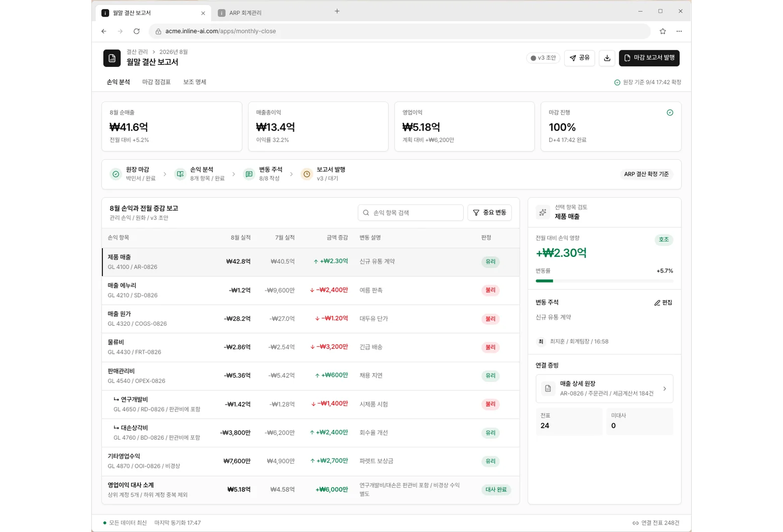The width and height of the screenshot is (783, 532).
Task: Click the down arrow next to −₩2,400만
Action: coord(312,290)
